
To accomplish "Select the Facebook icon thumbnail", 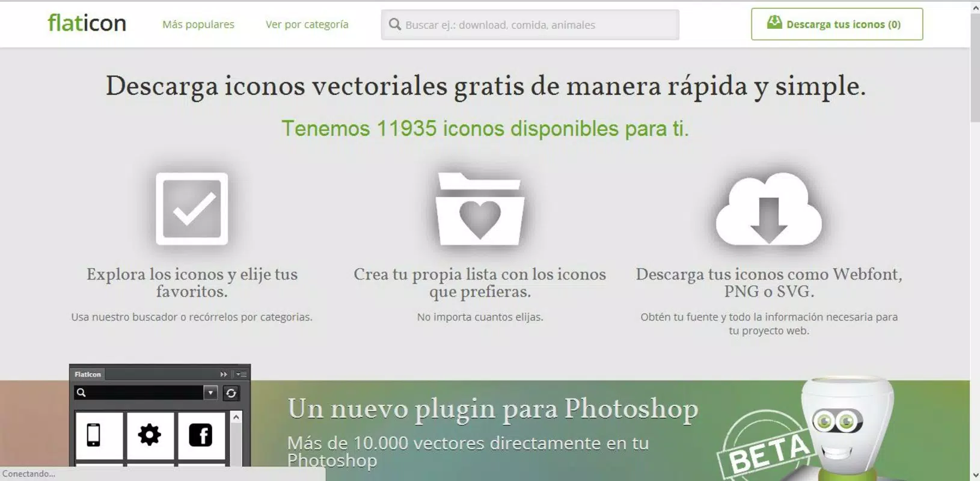I will [201, 435].
